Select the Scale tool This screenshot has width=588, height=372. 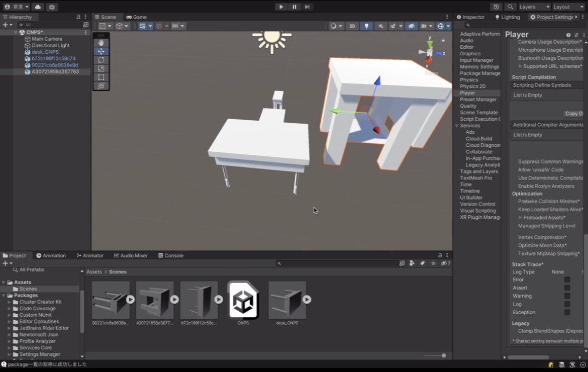tap(101, 69)
